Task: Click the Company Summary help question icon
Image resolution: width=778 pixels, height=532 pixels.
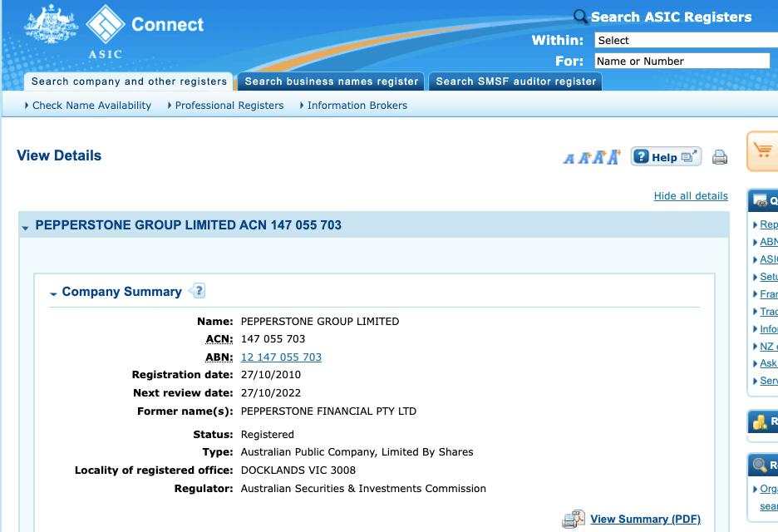Action: point(198,291)
